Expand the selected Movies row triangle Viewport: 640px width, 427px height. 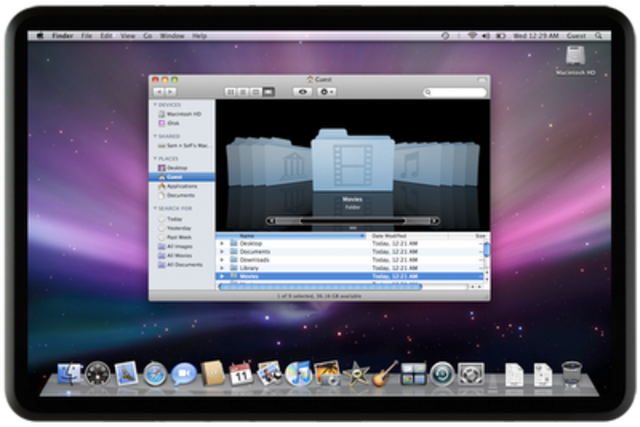click(222, 276)
